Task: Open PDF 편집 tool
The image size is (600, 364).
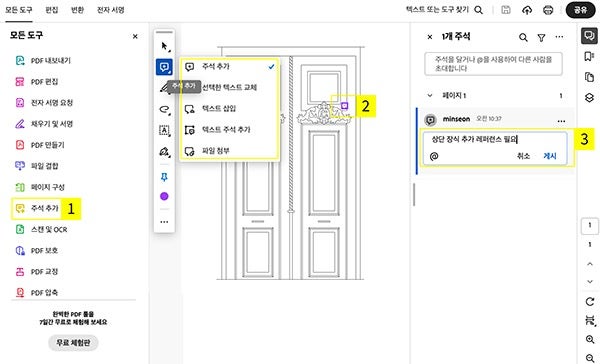Action: tap(36, 82)
